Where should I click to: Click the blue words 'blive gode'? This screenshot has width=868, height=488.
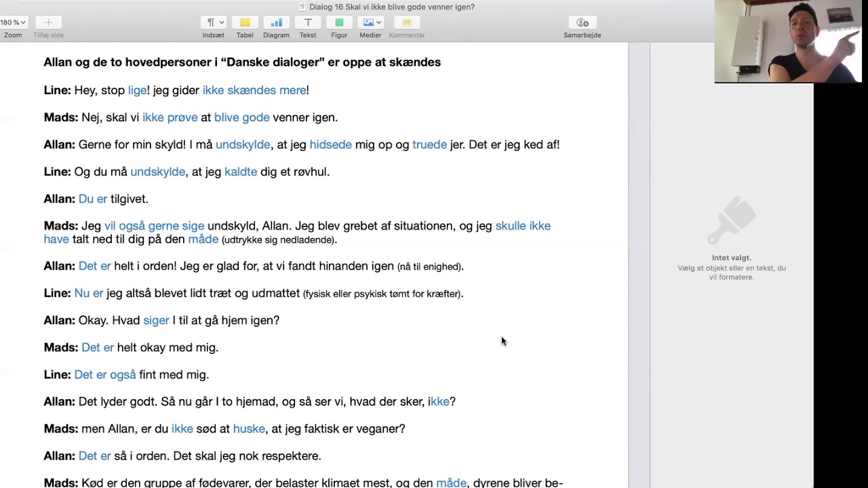[x=242, y=117]
